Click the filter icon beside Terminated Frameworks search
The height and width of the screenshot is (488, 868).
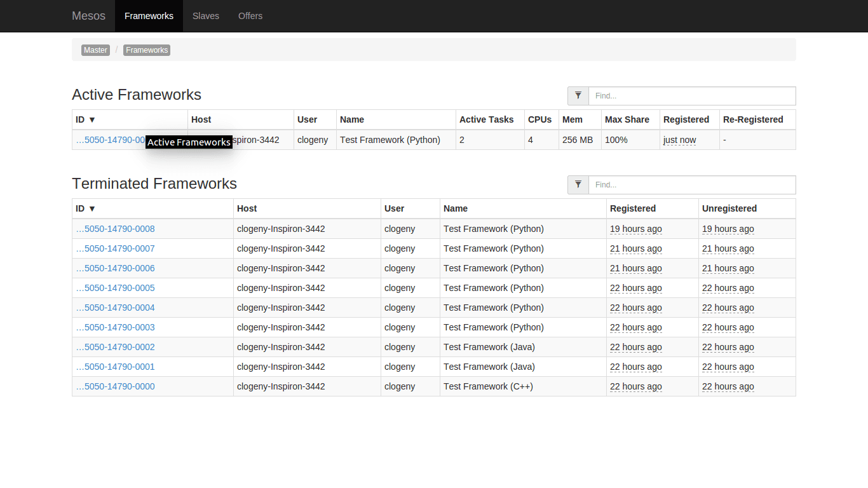pos(578,185)
